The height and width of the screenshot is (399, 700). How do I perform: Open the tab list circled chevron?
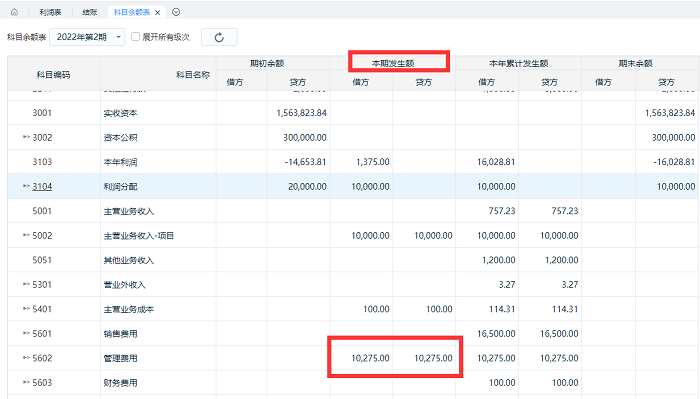coord(176,12)
